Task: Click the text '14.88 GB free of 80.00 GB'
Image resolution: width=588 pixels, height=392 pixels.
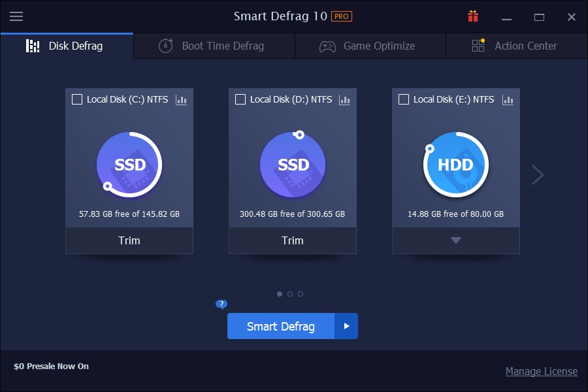Action: pyautogui.click(x=455, y=214)
